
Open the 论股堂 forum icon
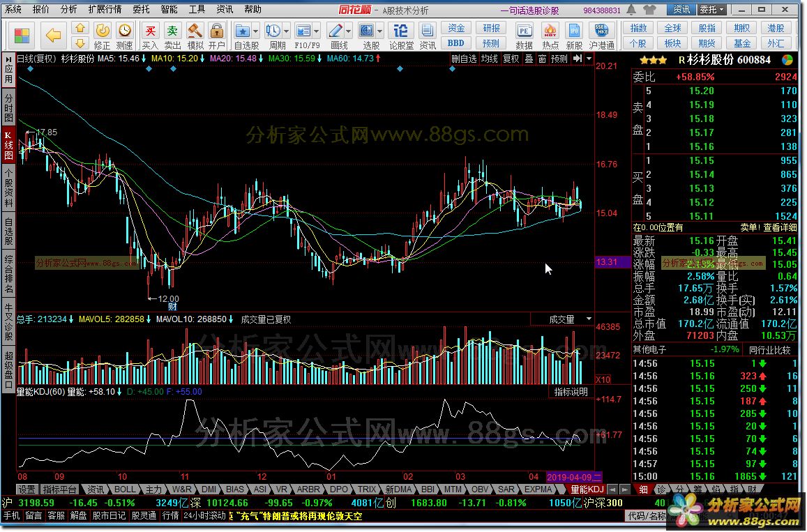[400, 31]
